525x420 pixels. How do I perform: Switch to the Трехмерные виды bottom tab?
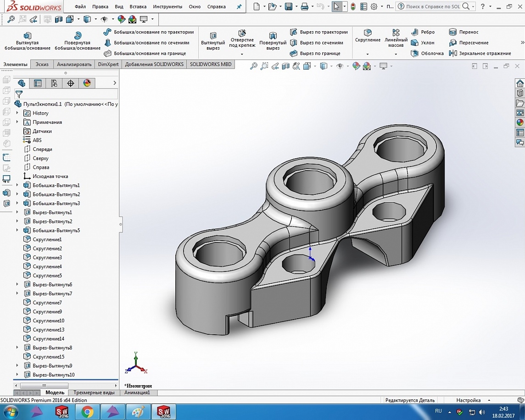point(94,392)
